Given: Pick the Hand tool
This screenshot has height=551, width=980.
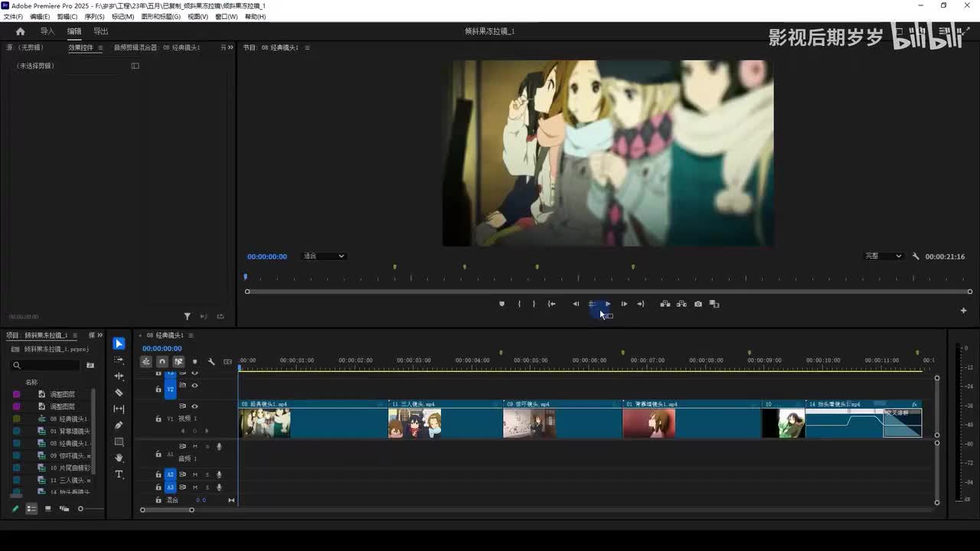Looking at the screenshot, I should [119, 458].
